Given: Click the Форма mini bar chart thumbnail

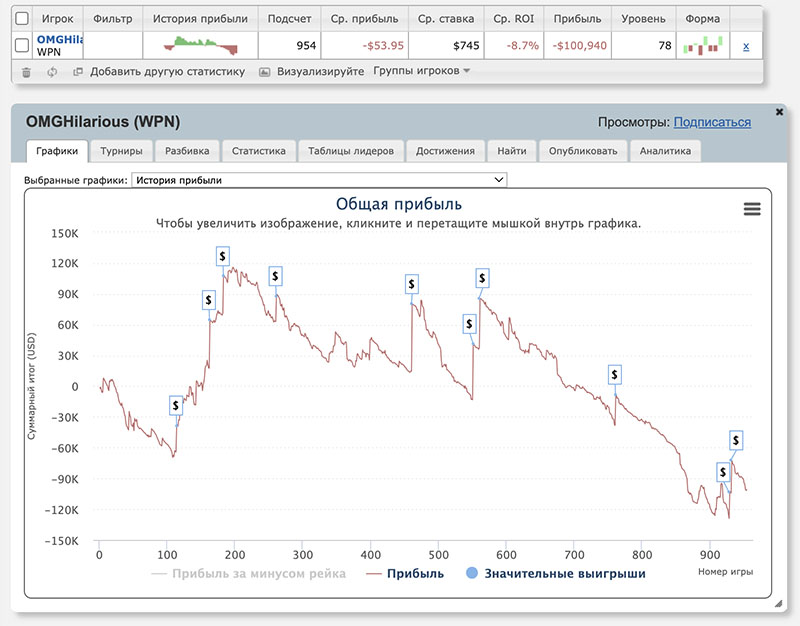Looking at the screenshot, I should [x=703, y=46].
